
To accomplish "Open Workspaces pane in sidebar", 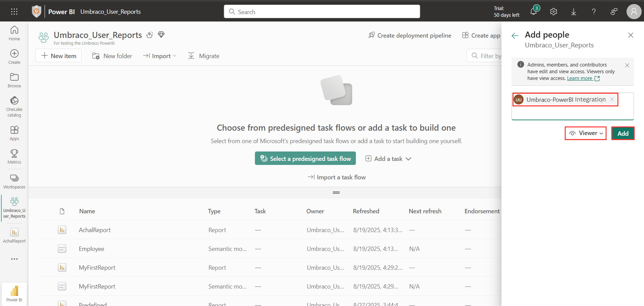I will coord(14,182).
